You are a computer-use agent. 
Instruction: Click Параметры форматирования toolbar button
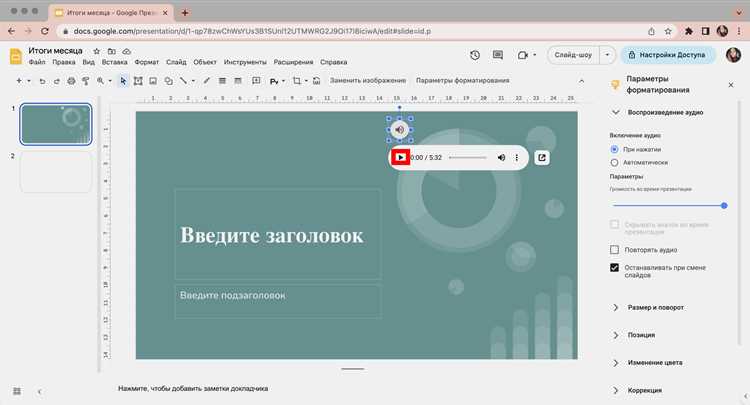tap(462, 80)
